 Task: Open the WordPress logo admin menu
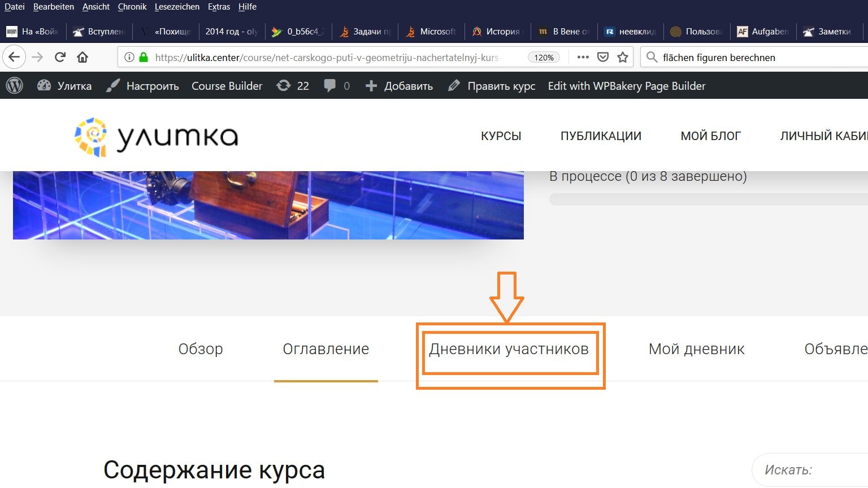coord(15,86)
